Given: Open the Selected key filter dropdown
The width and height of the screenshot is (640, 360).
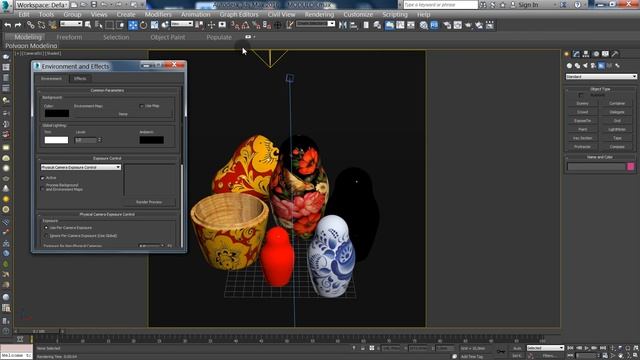Looking at the screenshot, I should point(545,348).
